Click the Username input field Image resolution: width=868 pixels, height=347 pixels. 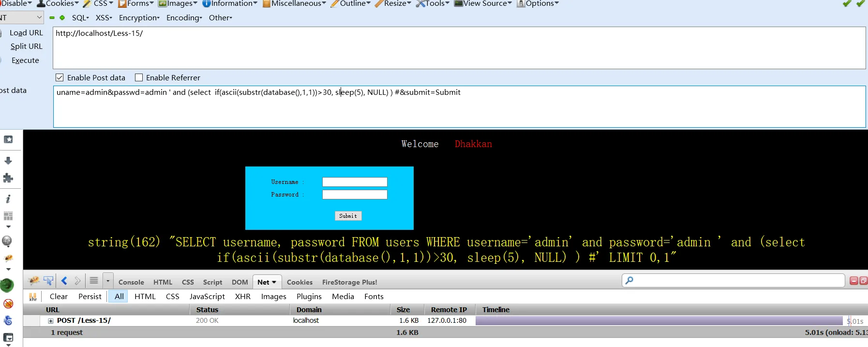pos(355,182)
